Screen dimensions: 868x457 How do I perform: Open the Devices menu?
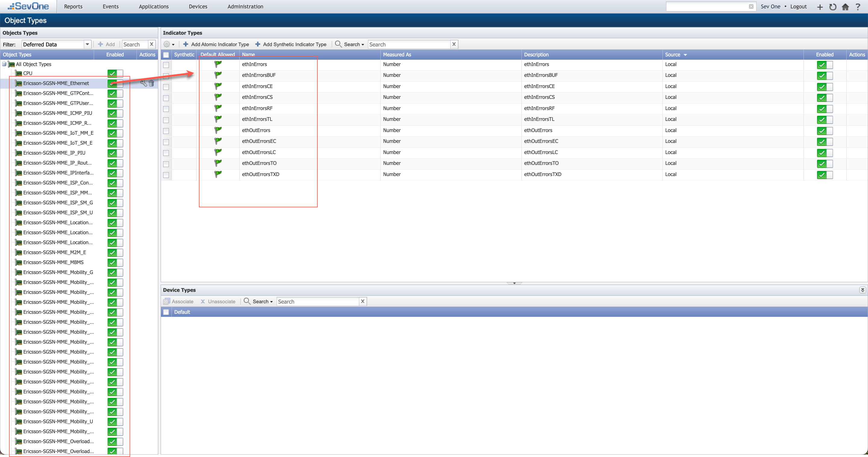198,6
